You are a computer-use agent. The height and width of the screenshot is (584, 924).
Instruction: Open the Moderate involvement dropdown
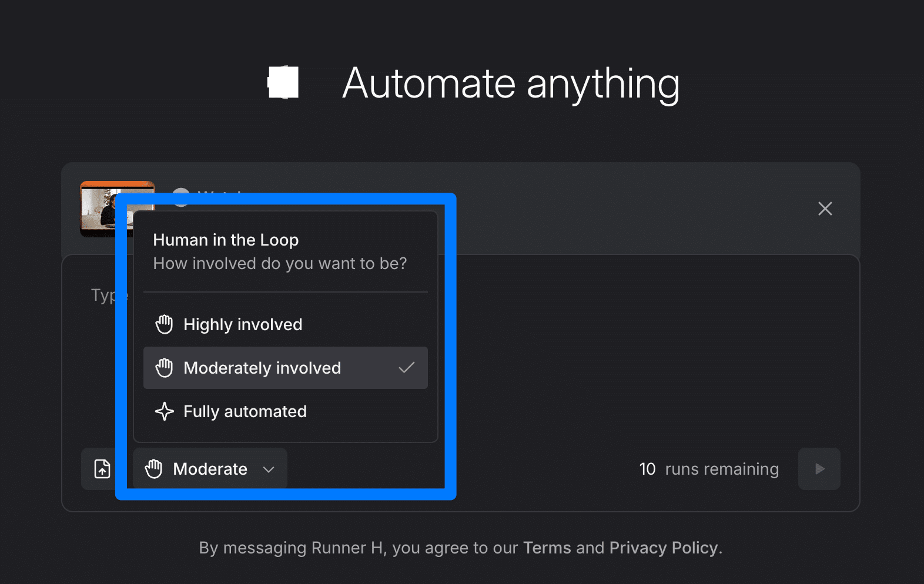pos(210,469)
